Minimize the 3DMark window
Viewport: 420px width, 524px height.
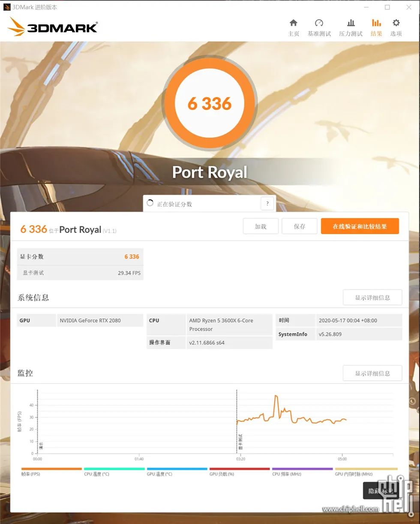coord(366,7)
